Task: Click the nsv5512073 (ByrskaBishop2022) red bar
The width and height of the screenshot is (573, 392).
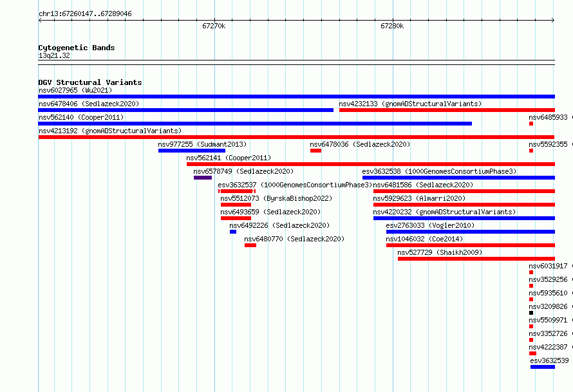Action: 236,205
